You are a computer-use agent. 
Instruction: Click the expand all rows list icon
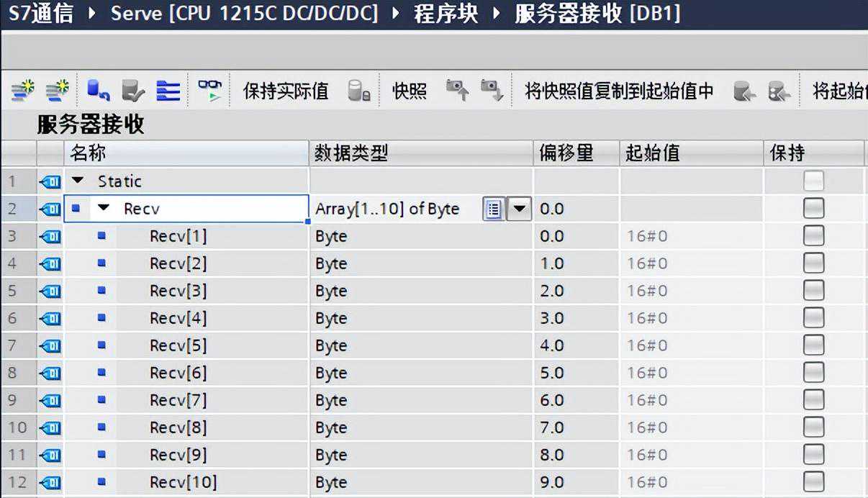(x=168, y=91)
